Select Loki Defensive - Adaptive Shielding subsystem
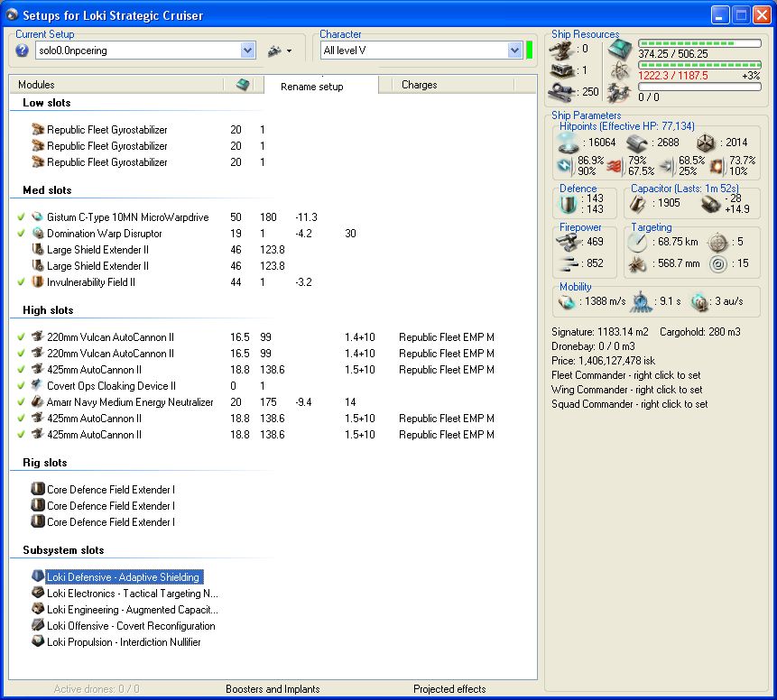This screenshot has height=700, width=777. click(x=123, y=576)
